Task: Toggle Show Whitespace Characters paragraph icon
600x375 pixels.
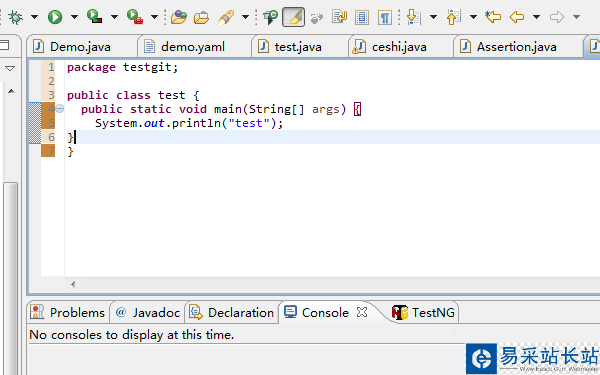Action: click(x=385, y=18)
